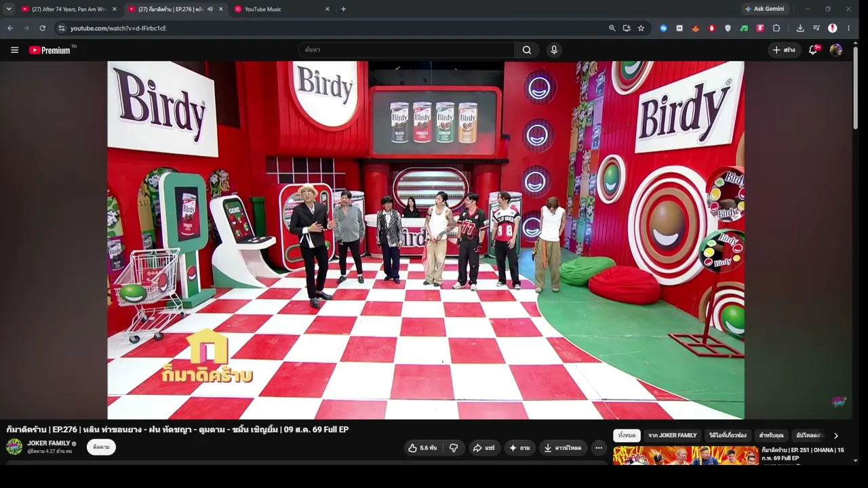Open YouTube notifications bell

click(814, 50)
